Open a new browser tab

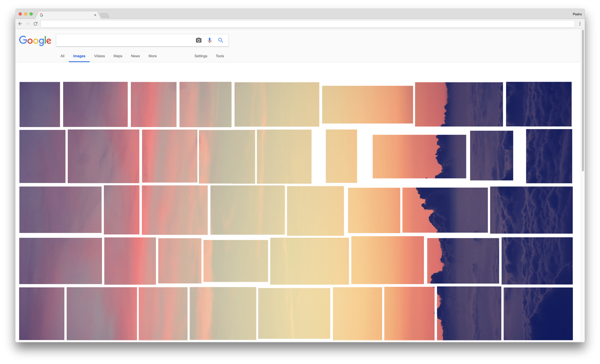[x=104, y=15]
